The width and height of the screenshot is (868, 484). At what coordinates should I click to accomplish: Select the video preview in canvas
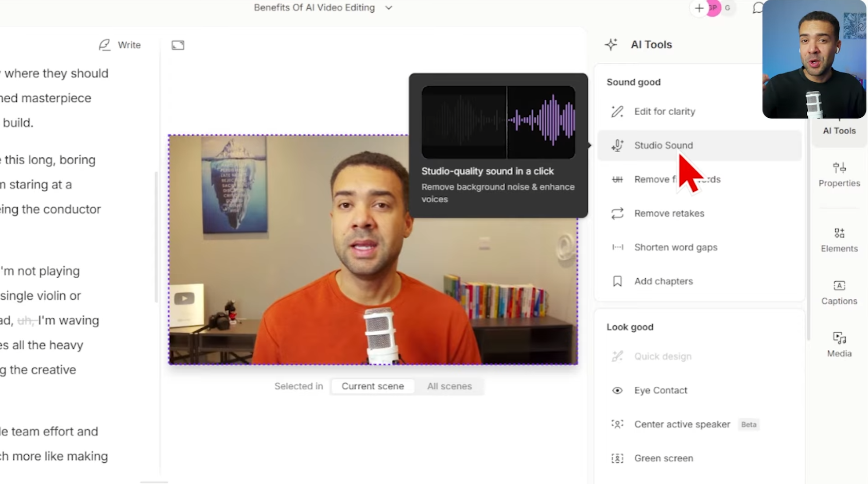373,250
